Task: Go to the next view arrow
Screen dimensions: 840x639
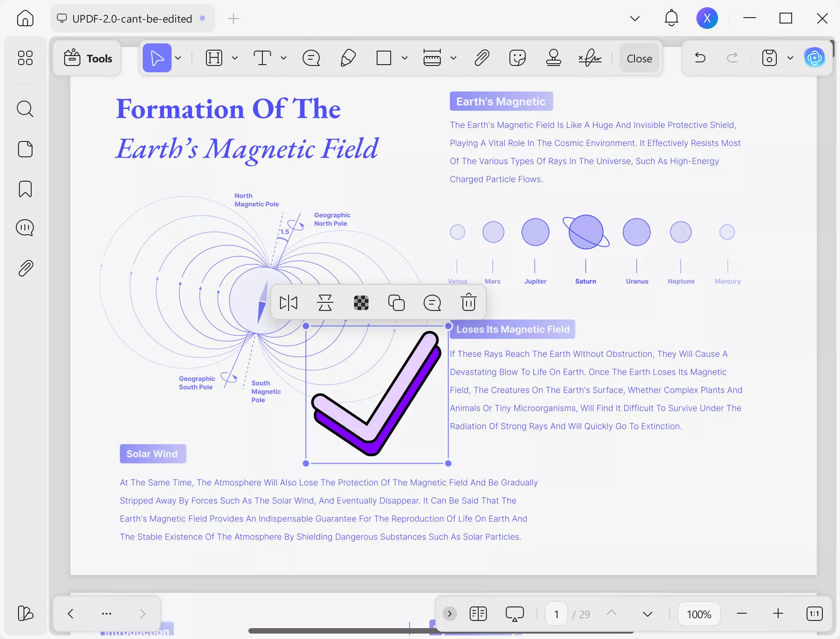Action: pos(143,613)
